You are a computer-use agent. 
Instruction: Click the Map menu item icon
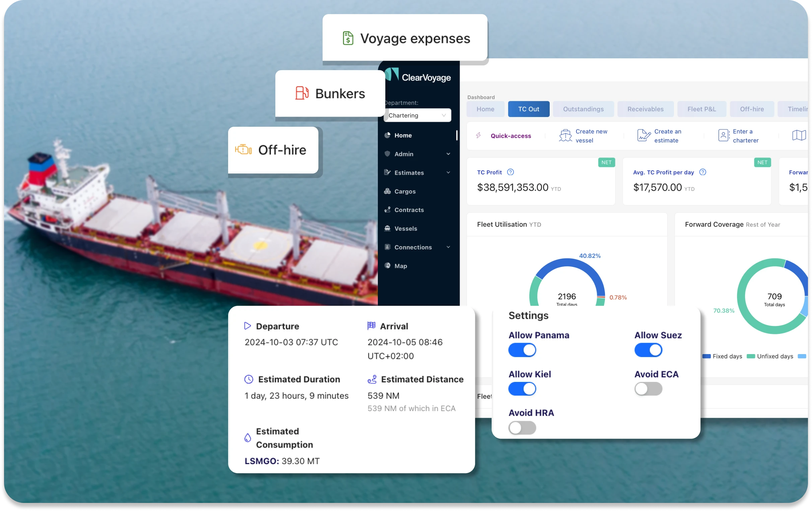pyautogui.click(x=389, y=266)
